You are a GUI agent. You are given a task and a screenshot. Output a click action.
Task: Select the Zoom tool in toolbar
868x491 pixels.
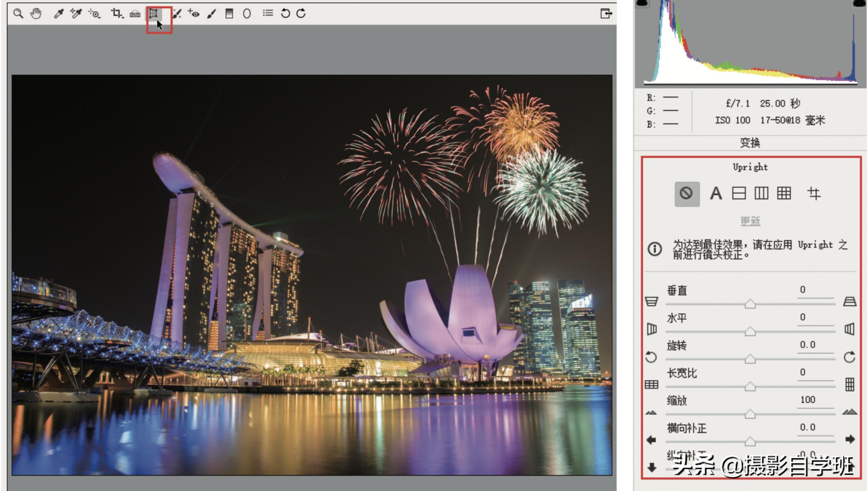(18, 14)
